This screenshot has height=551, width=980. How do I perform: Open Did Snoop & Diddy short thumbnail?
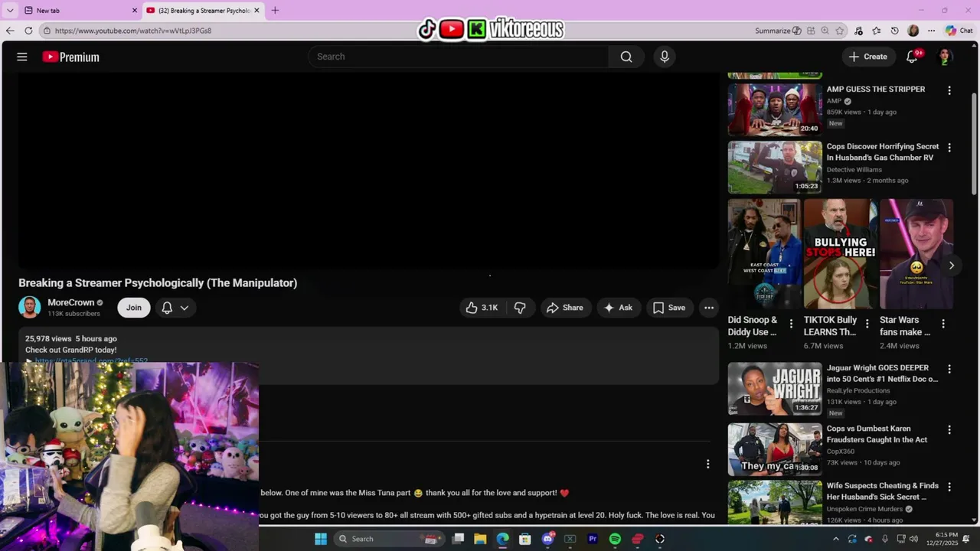pos(765,254)
